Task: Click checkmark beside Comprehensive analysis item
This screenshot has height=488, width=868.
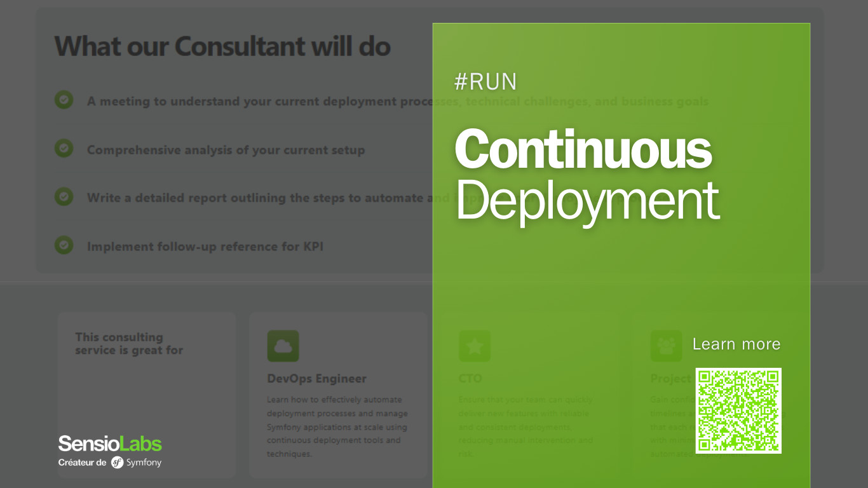Action: 64,148
